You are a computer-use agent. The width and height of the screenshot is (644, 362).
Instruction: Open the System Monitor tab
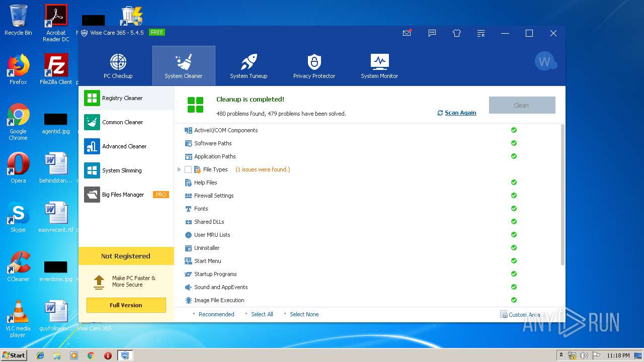(379, 66)
